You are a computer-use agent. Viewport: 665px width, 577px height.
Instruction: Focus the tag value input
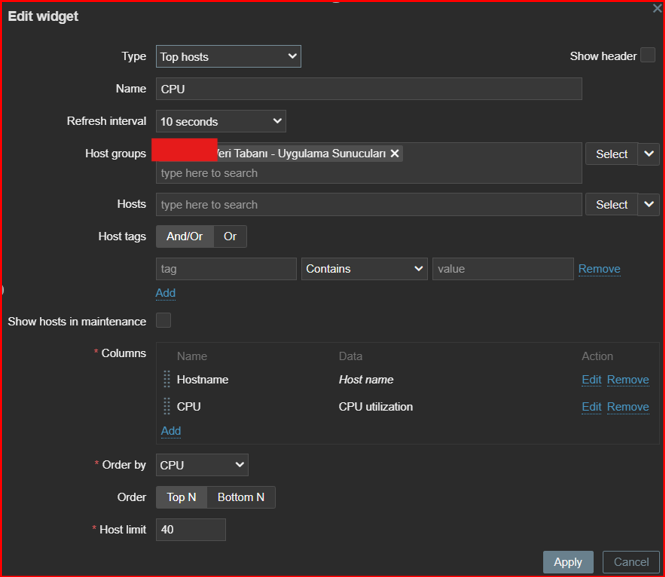click(503, 269)
